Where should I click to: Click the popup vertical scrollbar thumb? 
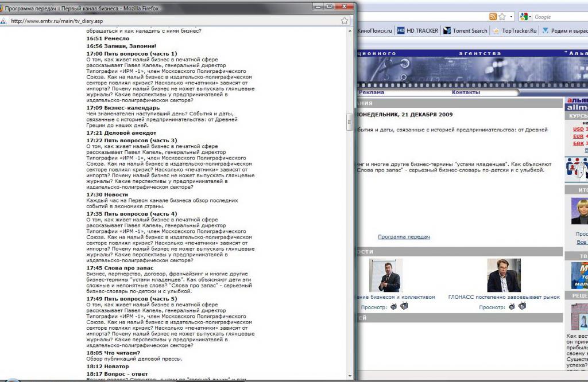[x=349, y=123]
